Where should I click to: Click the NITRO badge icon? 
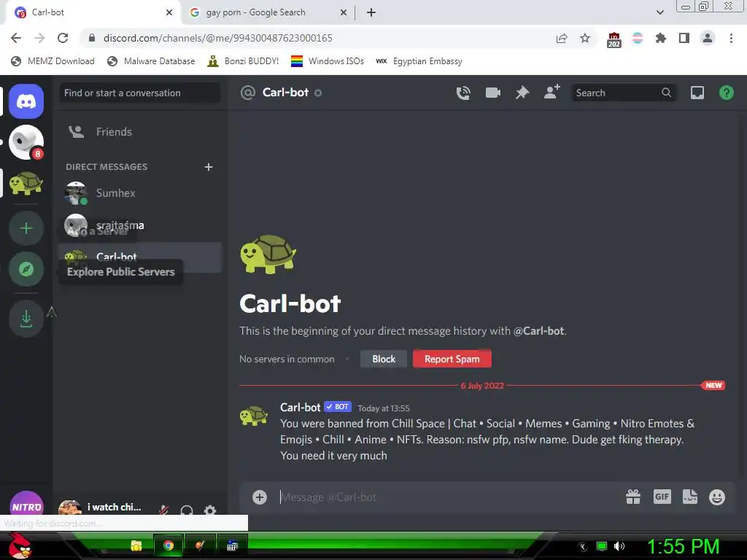tap(27, 505)
